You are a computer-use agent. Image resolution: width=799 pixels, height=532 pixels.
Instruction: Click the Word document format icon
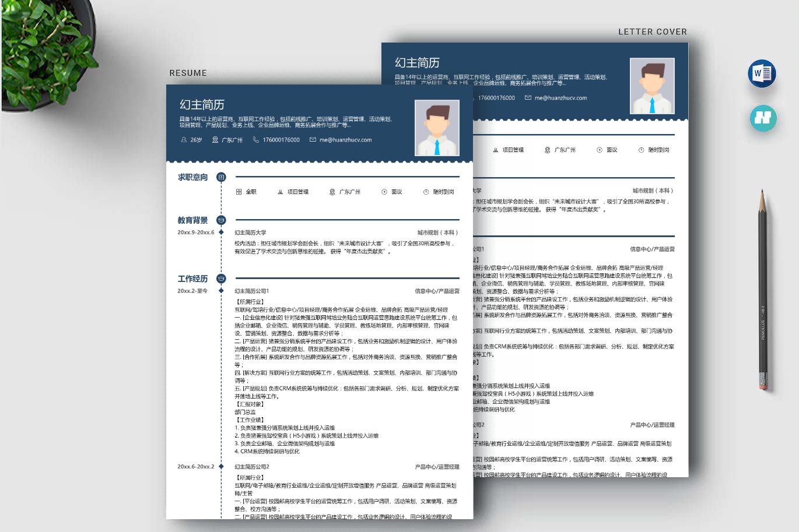pyautogui.click(x=762, y=73)
